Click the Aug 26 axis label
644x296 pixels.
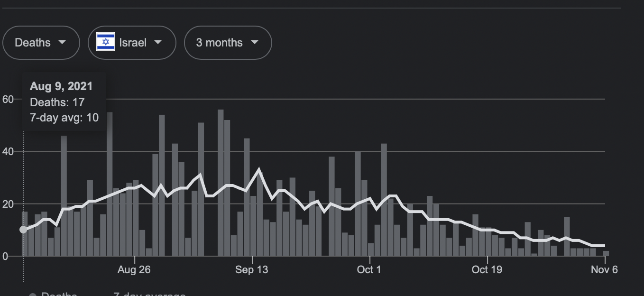[134, 270]
